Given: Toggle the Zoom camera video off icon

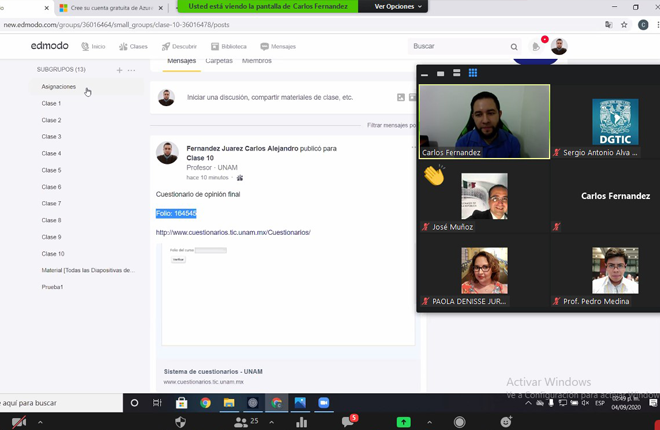Looking at the screenshot, I should coord(18,422).
